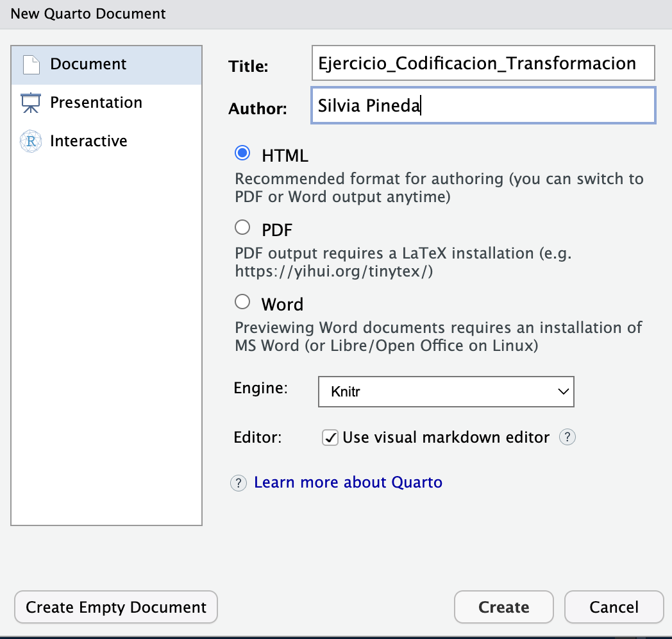Choose the PDF output option
Viewport: 672px width, 639px height.
[x=242, y=228]
